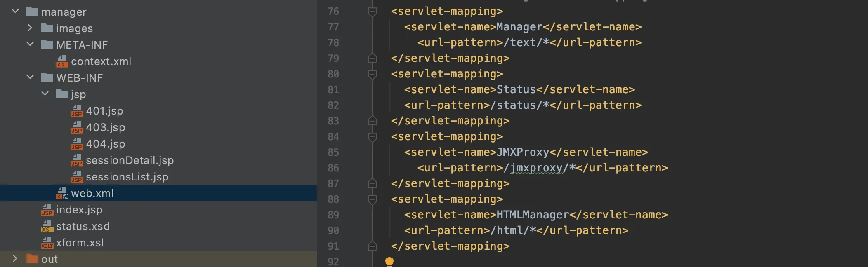Select the META-INF folder name
The height and width of the screenshot is (267, 868).
pos(82,44)
